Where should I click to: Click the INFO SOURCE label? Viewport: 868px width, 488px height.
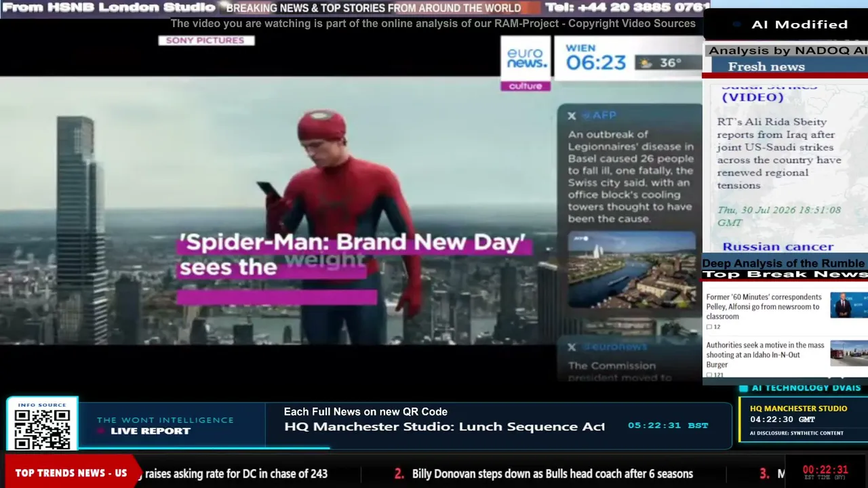pyautogui.click(x=42, y=405)
